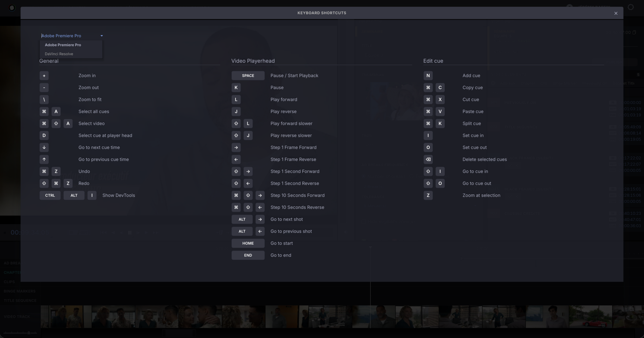Image resolution: width=644 pixels, height=338 pixels.
Task: Click the "Go to previous cue time" label
Action: click(104, 159)
